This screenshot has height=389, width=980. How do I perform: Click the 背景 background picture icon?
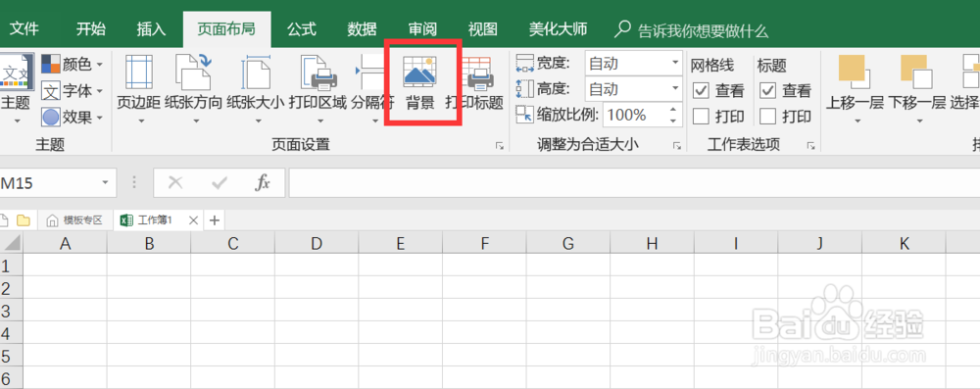click(x=419, y=72)
